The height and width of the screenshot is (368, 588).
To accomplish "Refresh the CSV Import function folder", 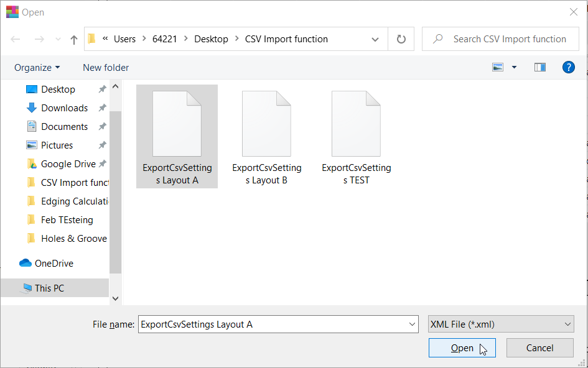I will click(401, 39).
